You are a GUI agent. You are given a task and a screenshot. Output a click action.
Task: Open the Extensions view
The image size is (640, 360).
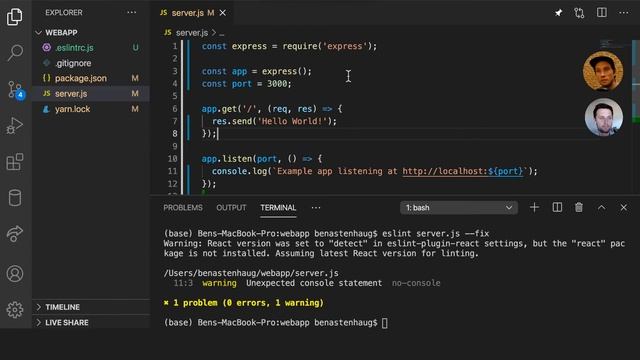15,162
